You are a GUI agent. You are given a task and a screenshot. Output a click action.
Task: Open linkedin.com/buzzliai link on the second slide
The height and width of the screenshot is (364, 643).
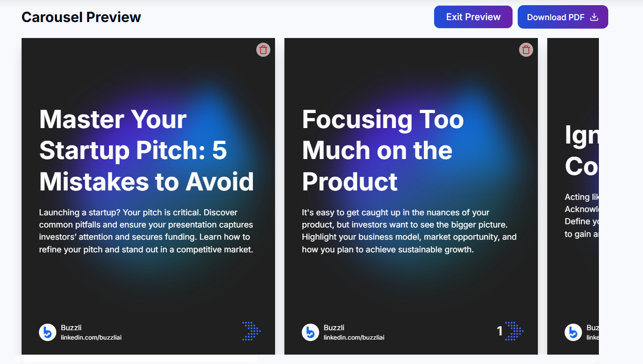pos(354,337)
